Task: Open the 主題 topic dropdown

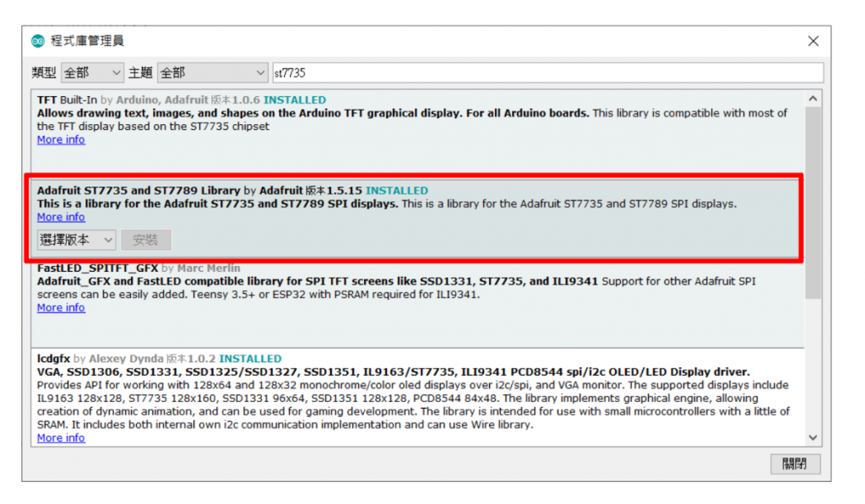Action: pyautogui.click(x=212, y=73)
